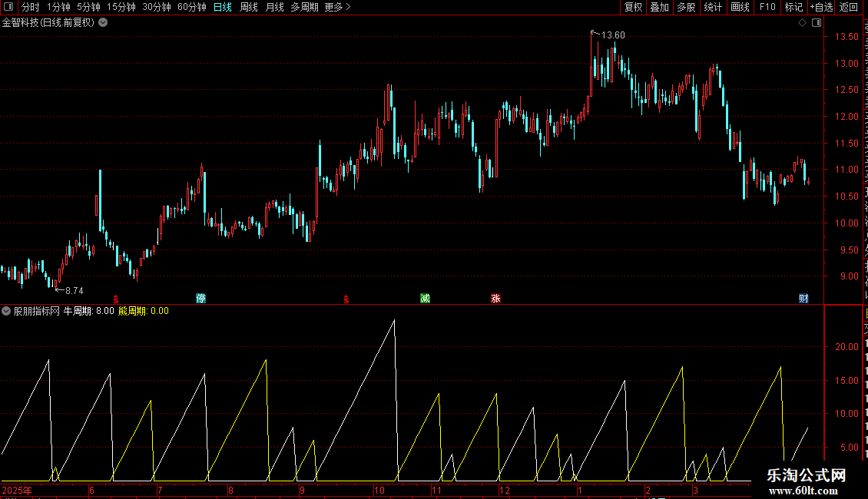Click the 标记 mark button

tap(793, 7)
